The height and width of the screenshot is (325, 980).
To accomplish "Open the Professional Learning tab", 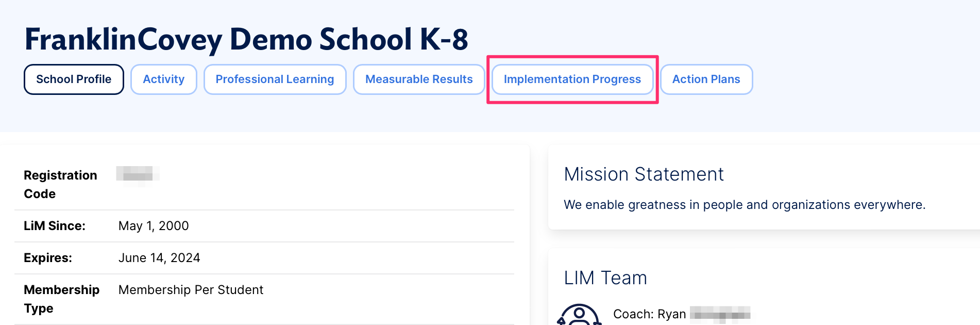I will click(x=275, y=79).
